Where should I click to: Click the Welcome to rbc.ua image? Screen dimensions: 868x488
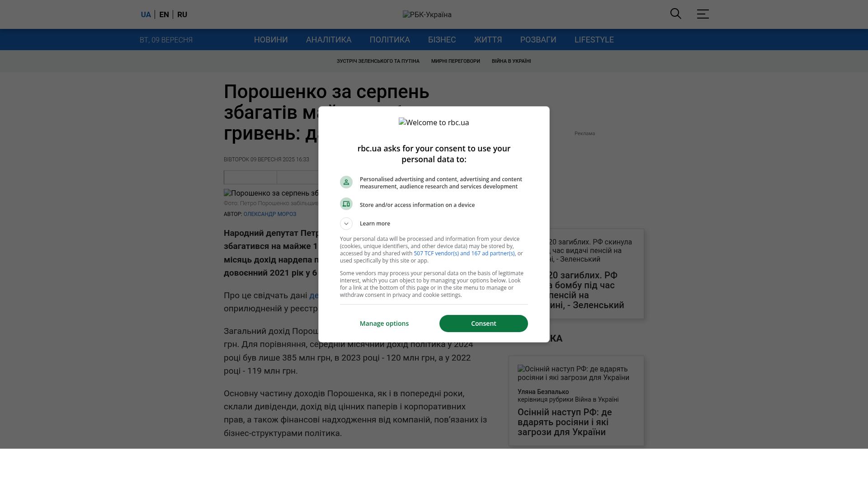pyautogui.click(x=434, y=122)
